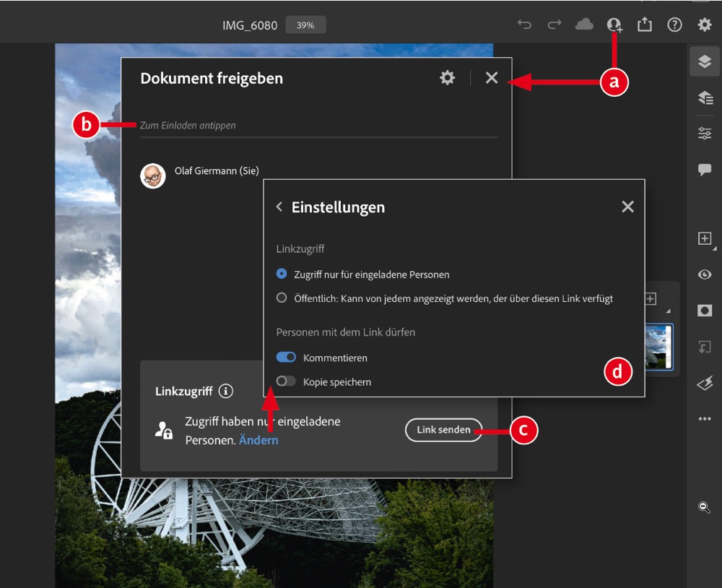
Task: Click the 39% zoom level box
Action: tap(305, 25)
